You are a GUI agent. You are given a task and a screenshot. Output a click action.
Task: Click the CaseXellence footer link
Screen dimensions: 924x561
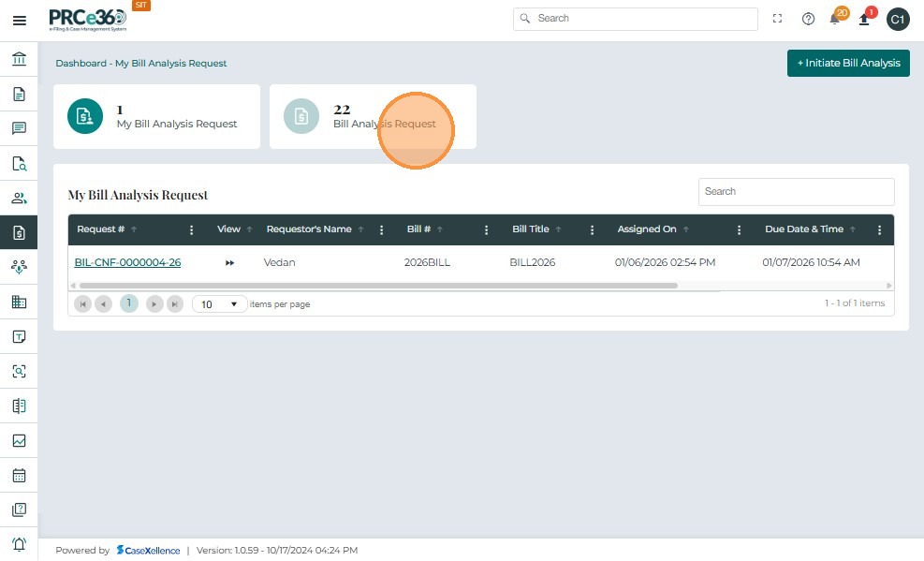(149, 551)
